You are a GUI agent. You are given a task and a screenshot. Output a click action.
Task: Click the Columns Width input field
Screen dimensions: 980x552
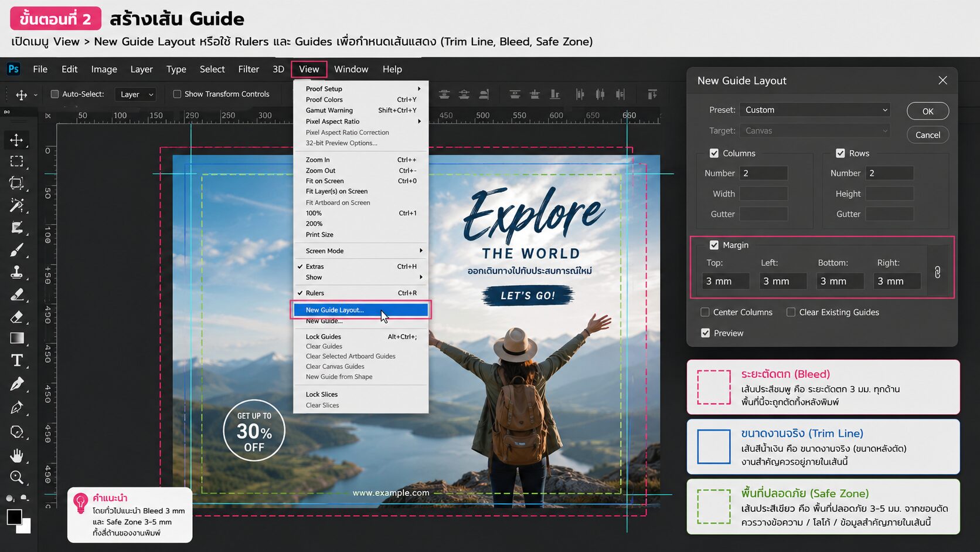[763, 194]
